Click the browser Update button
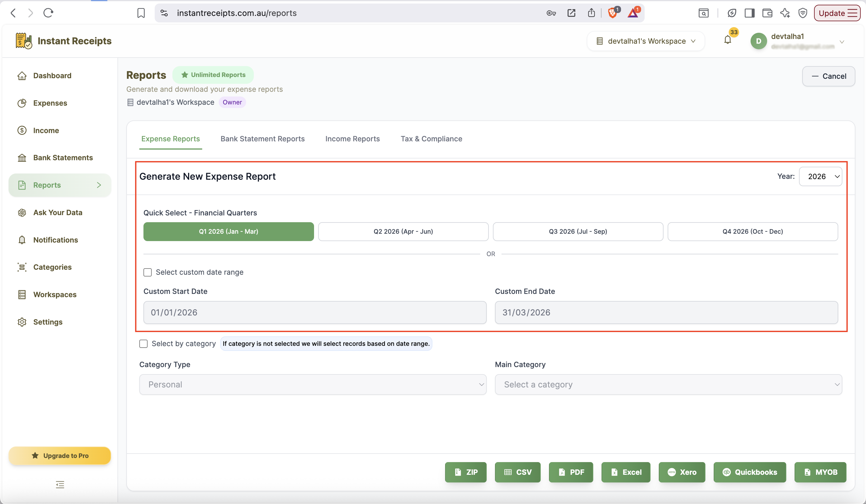 tap(837, 13)
